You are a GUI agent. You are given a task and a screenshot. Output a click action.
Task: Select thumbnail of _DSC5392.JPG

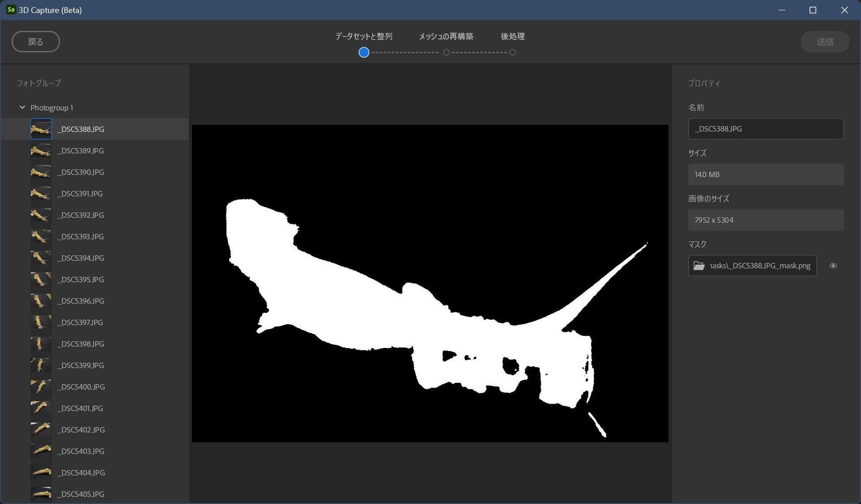coord(41,215)
